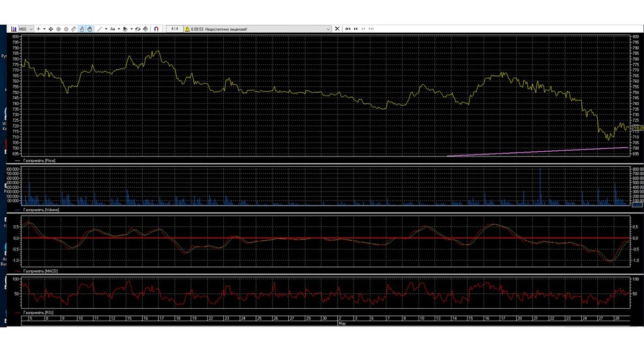This screenshot has width=644, height=362.
Task: Select the move chart tool
Action: 51,29
